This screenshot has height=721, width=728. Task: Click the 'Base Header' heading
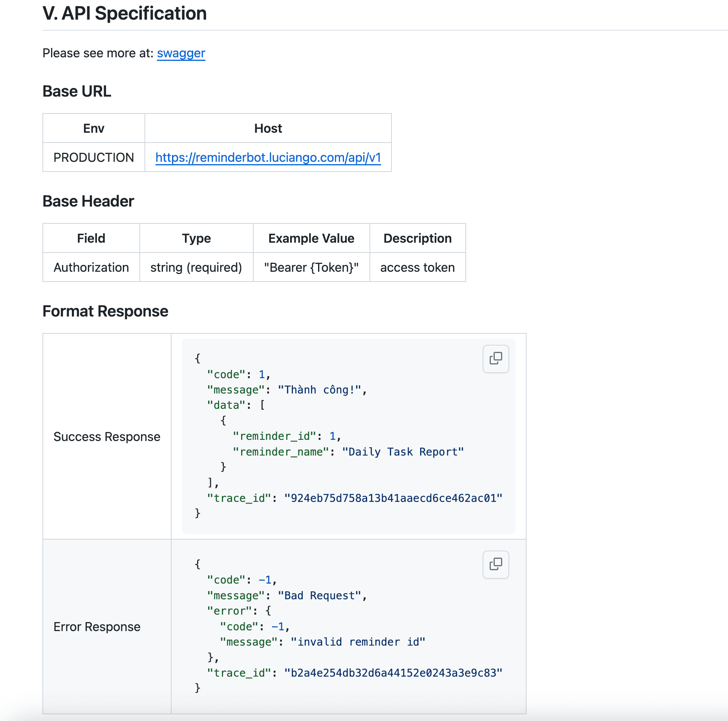(88, 201)
